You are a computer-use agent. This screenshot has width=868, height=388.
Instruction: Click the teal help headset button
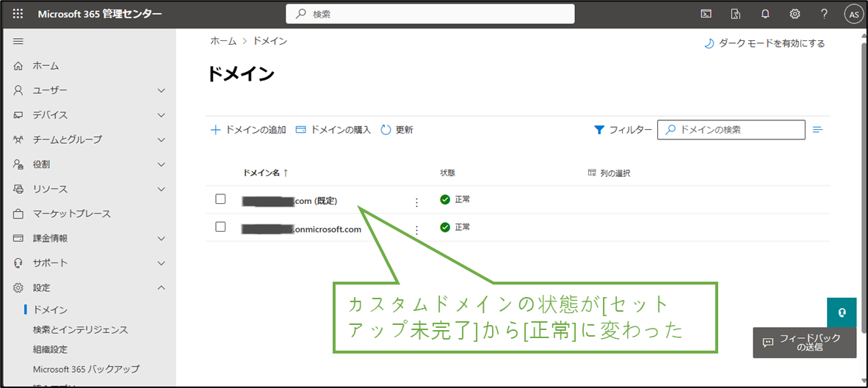[x=842, y=313]
